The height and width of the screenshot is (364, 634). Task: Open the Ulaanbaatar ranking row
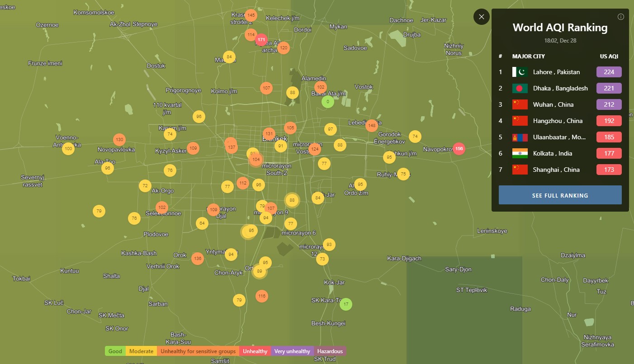(559, 137)
